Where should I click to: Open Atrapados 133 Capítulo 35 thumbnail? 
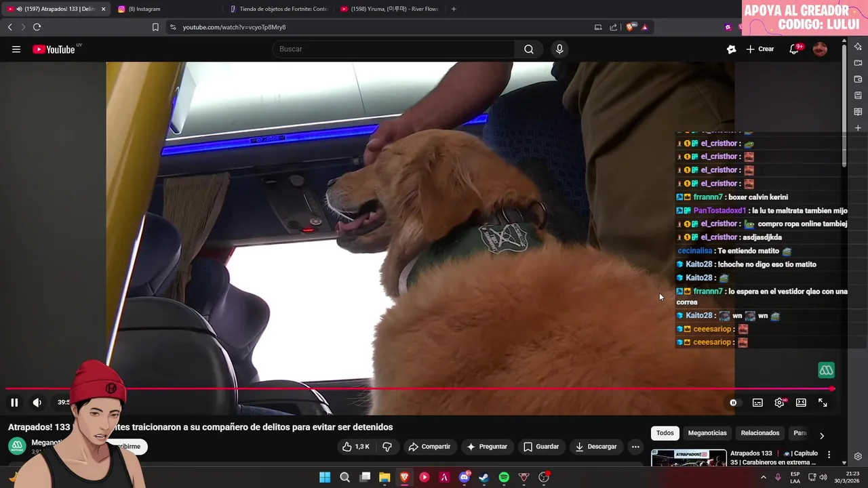click(688, 458)
